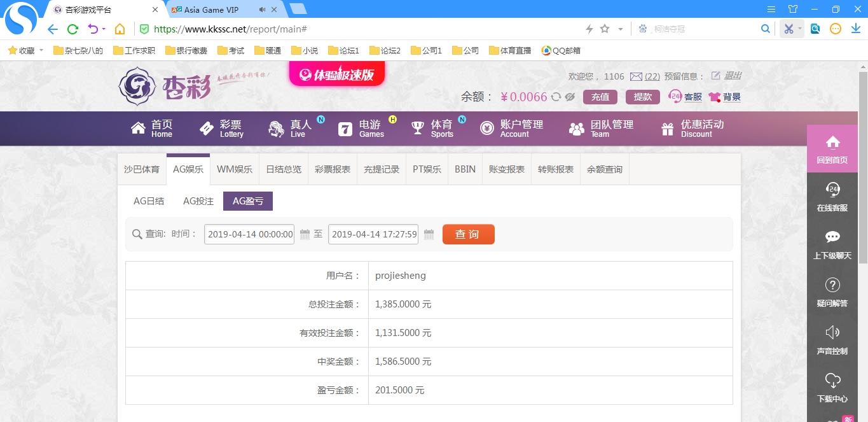Screen dimensions: 868x422
Task: Open the new tab button
Action: coord(298,9)
